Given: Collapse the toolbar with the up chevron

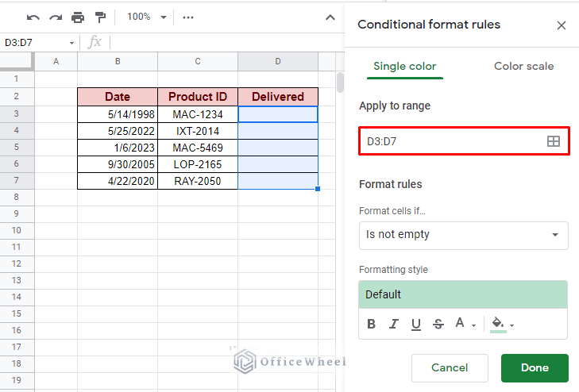Looking at the screenshot, I should point(330,17).
